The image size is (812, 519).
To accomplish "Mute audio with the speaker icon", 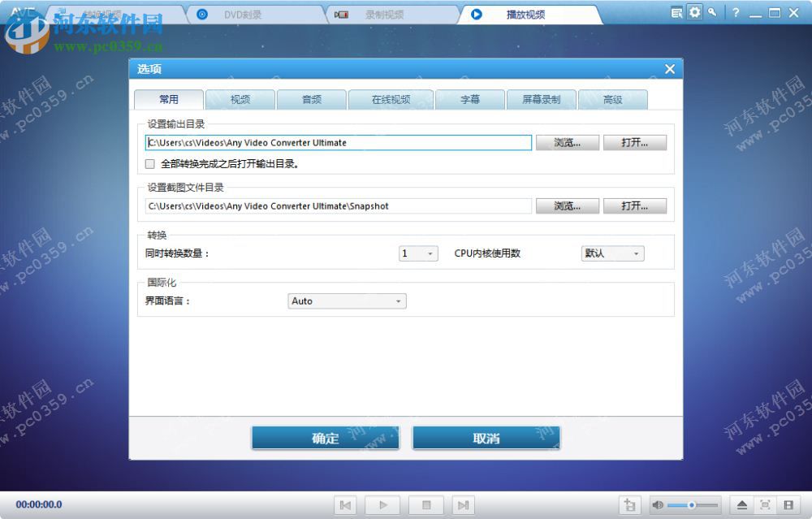I will [x=659, y=504].
